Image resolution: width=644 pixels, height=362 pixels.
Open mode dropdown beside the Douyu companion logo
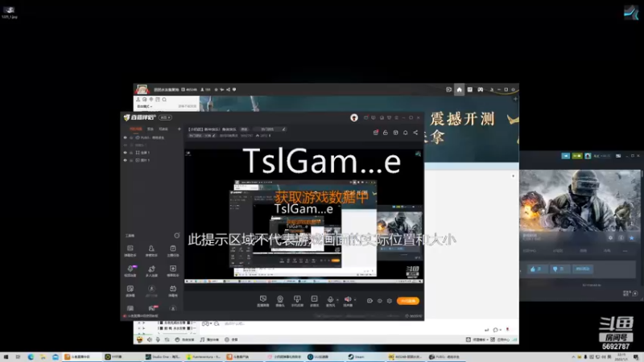[x=166, y=117]
